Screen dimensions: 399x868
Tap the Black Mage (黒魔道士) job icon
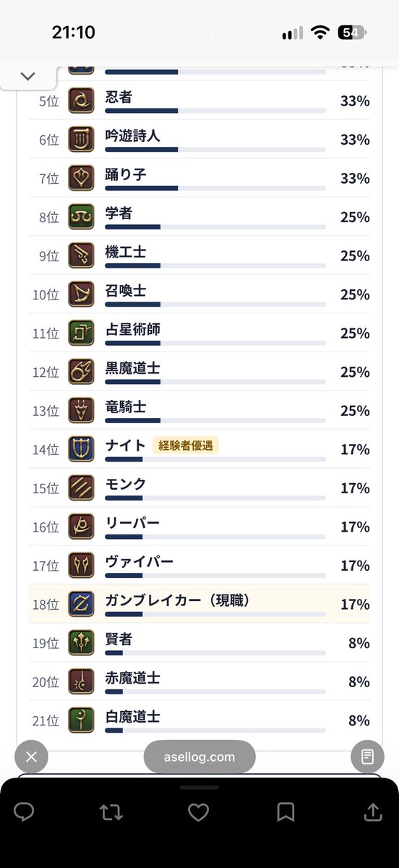pyautogui.click(x=81, y=372)
